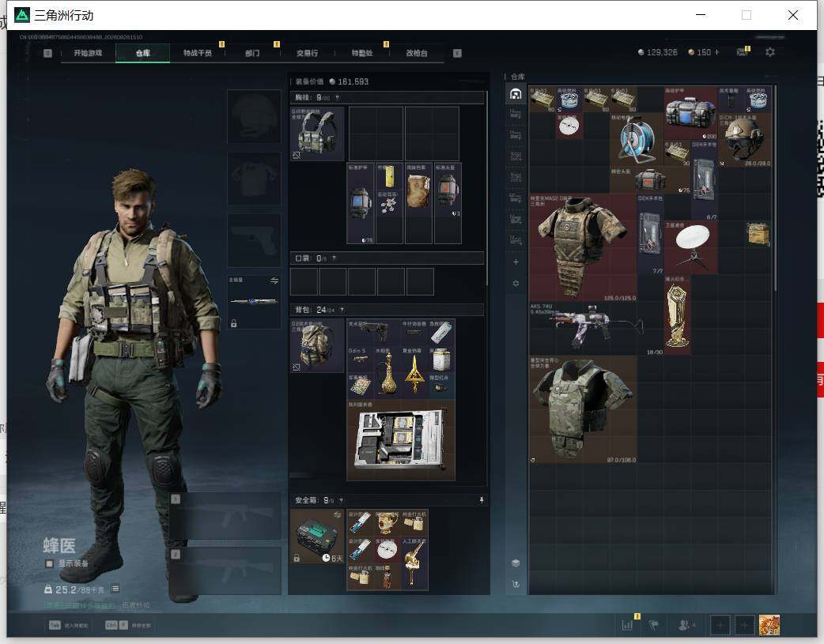
Task: Click the 背包 help question mark
Action: [x=342, y=310]
